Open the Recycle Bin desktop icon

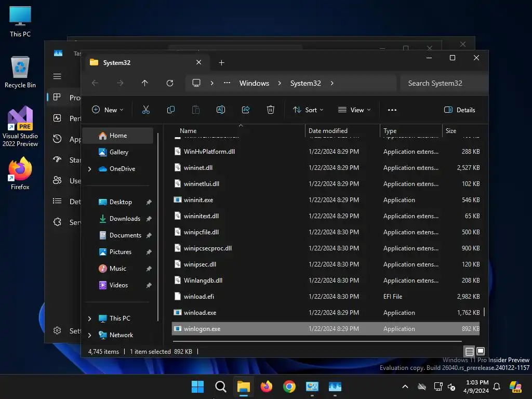(20, 72)
